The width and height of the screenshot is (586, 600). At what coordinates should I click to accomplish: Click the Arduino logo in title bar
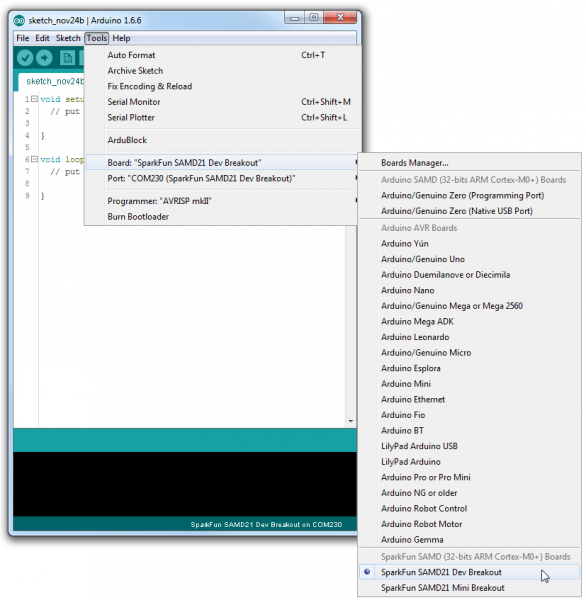(19, 21)
